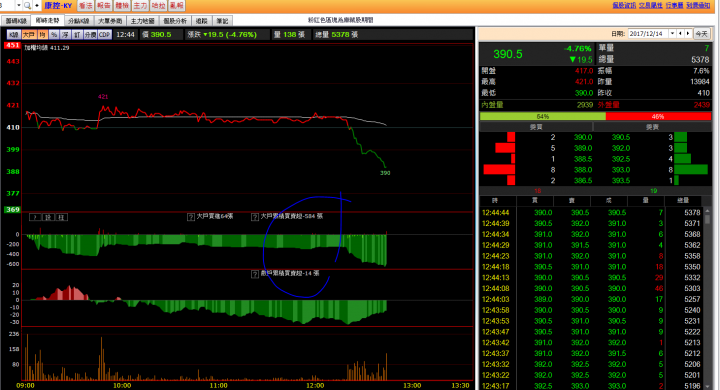
Task: Click the 交易屬性 link
Action: (651, 5)
